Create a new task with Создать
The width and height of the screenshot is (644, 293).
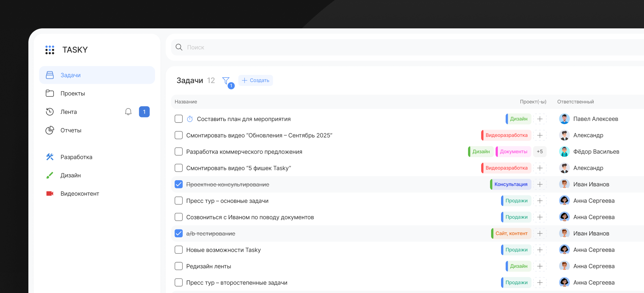pos(255,81)
